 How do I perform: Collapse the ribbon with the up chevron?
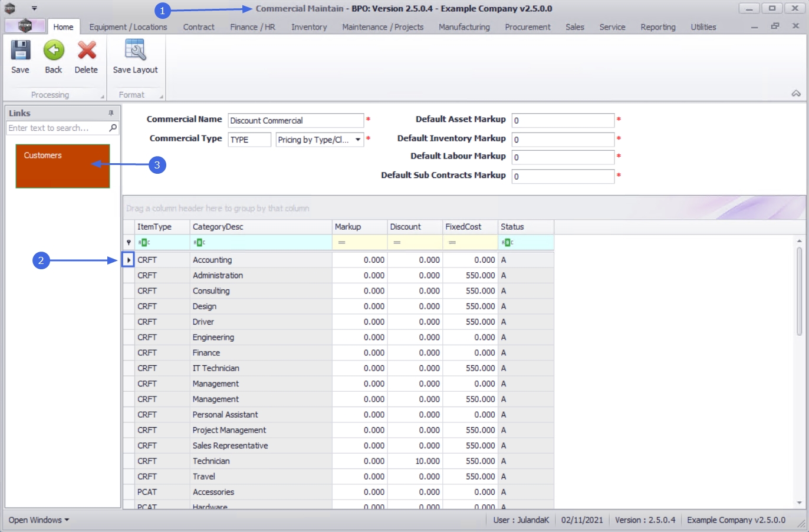click(796, 94)
